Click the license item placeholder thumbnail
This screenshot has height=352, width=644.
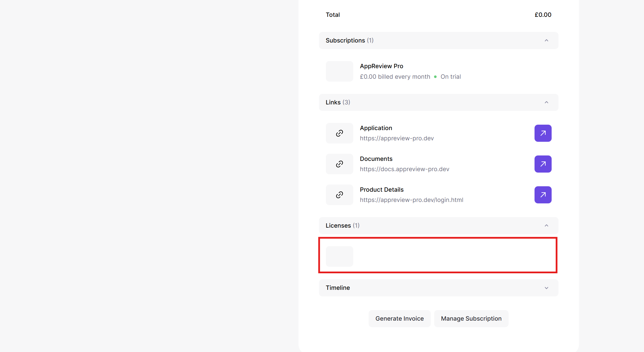(339, 256)
